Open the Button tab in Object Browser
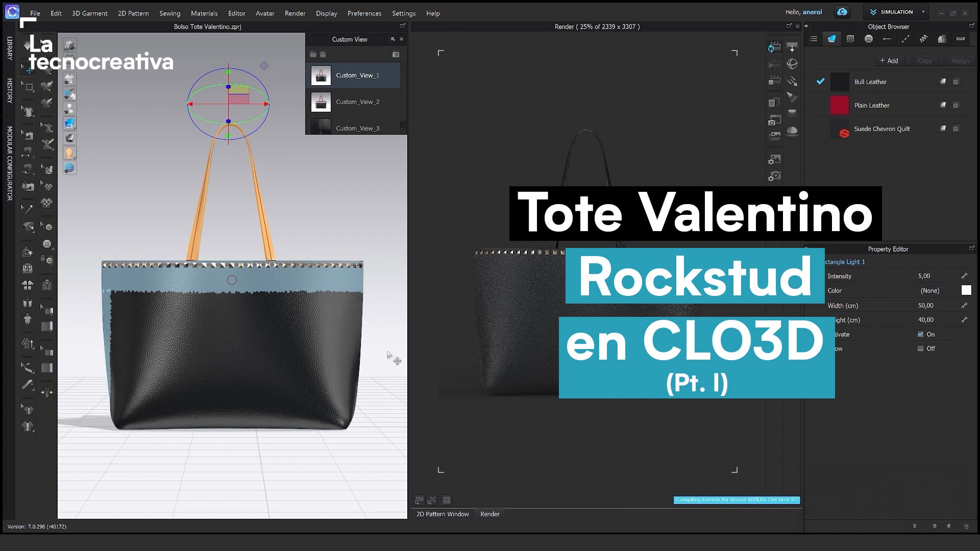 pos(869,39)
